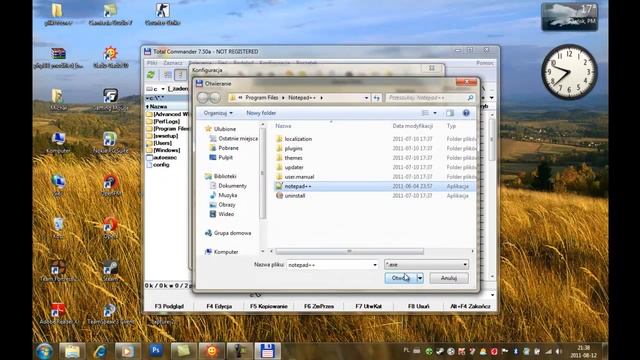Expand the Nazwa pliku history dropdown
Viewport: 640px width, 360px height.
click(375, 265)
